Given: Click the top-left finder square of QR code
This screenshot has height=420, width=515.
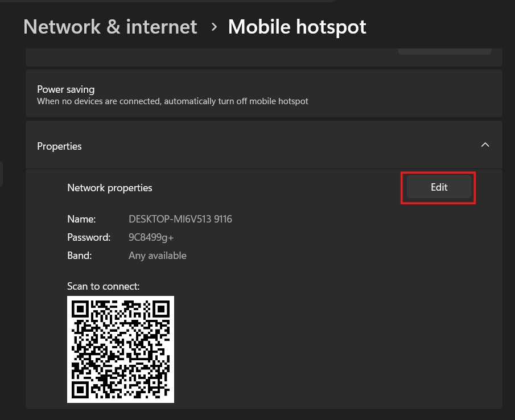Looking at the screenshot, I should (x=80, y=309).
